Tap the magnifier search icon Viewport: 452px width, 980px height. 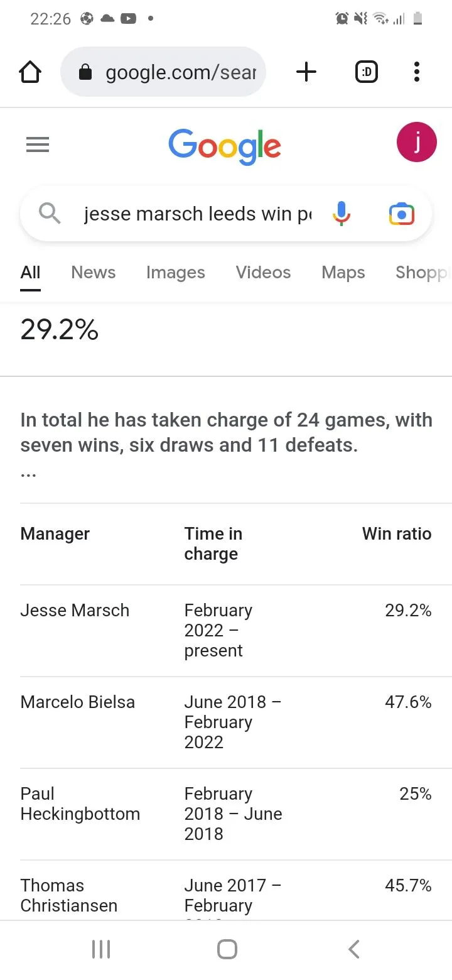[x=50, y=214]
